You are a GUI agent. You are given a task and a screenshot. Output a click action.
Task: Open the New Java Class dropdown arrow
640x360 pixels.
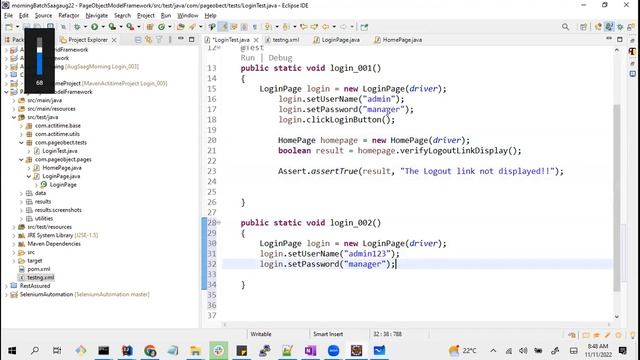169,27
